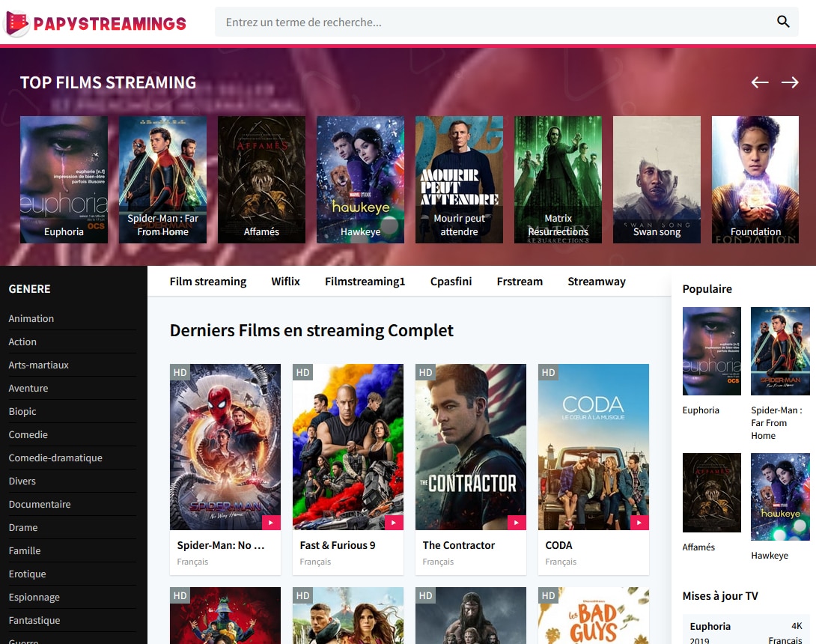Click the play icon on Spider-Man: No Way Home
The width and height of the screenshot is (816, 644).
coord(270,523)
